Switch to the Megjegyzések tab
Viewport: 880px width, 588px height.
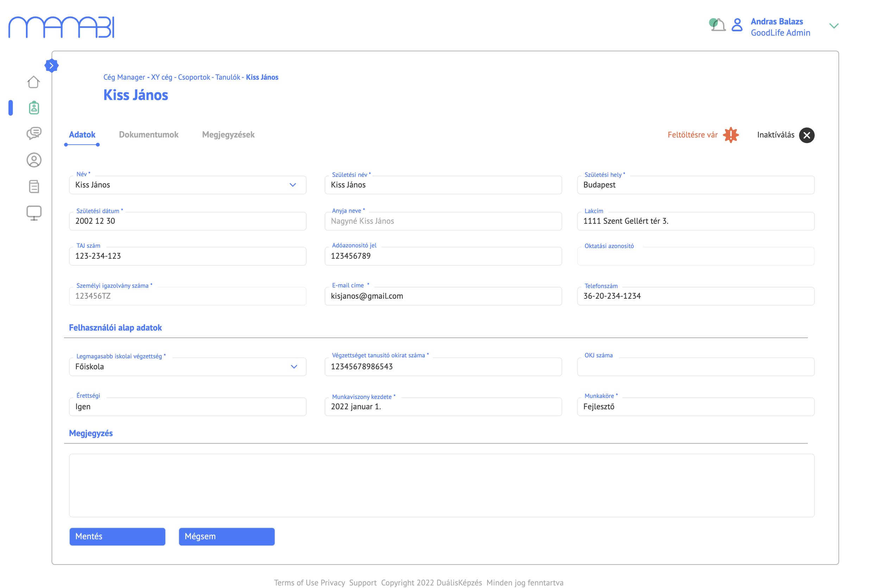point(228,135)
